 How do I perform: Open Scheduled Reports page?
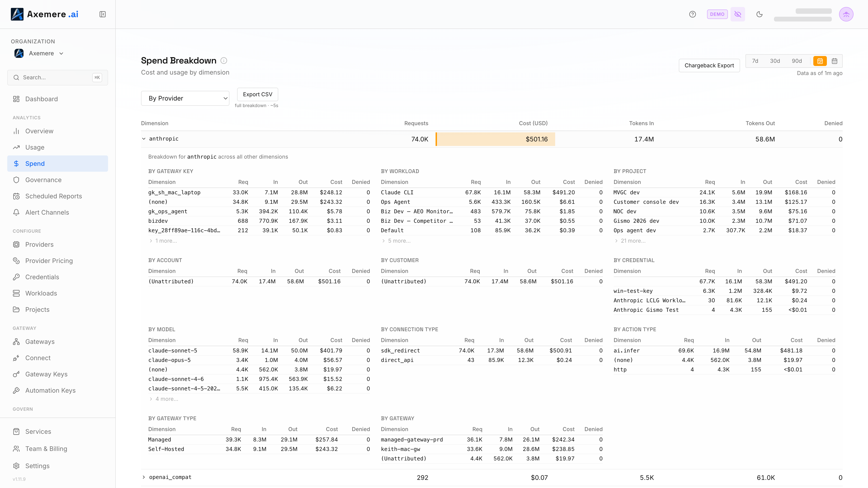click(x=57, y=196)
